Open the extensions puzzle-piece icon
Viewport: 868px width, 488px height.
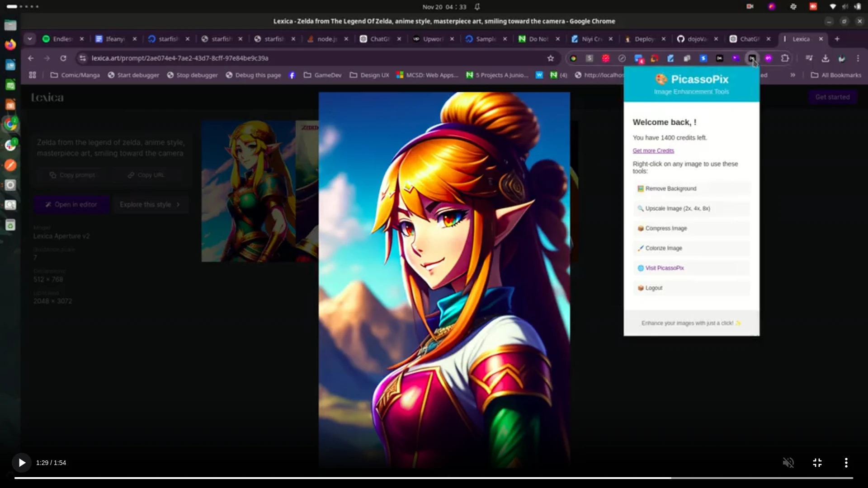785,58
